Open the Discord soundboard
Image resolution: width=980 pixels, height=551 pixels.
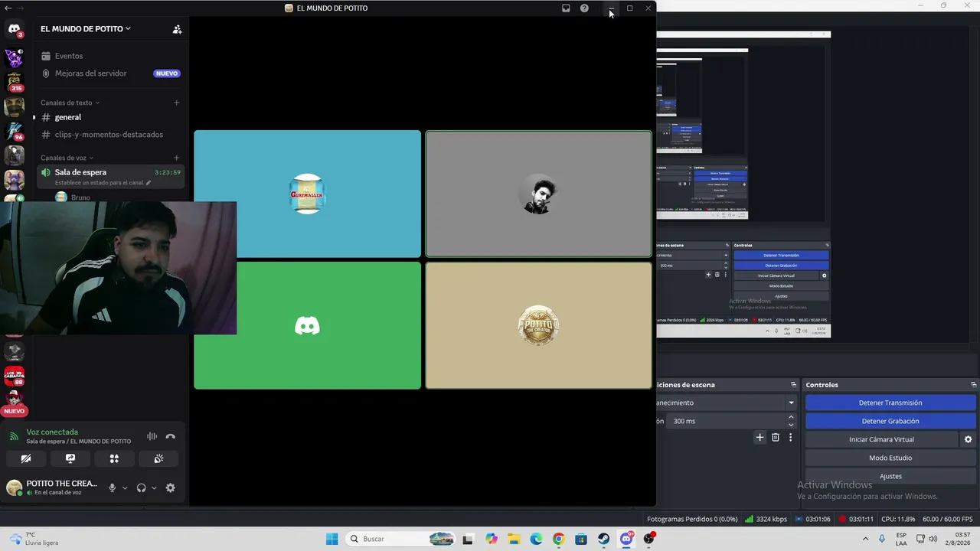[x=158, y=458]
